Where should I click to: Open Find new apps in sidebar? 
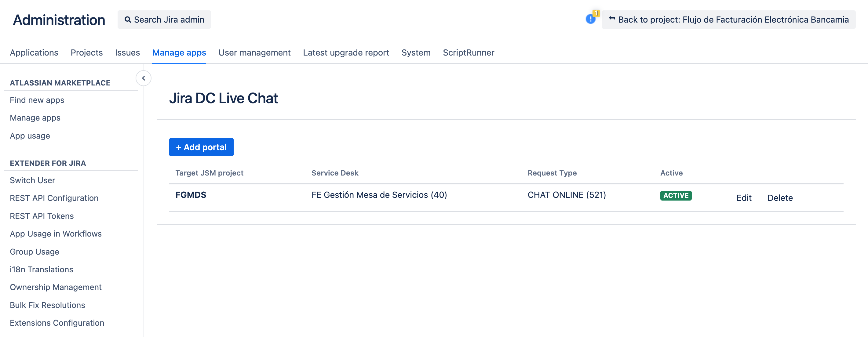click(37, 100)
